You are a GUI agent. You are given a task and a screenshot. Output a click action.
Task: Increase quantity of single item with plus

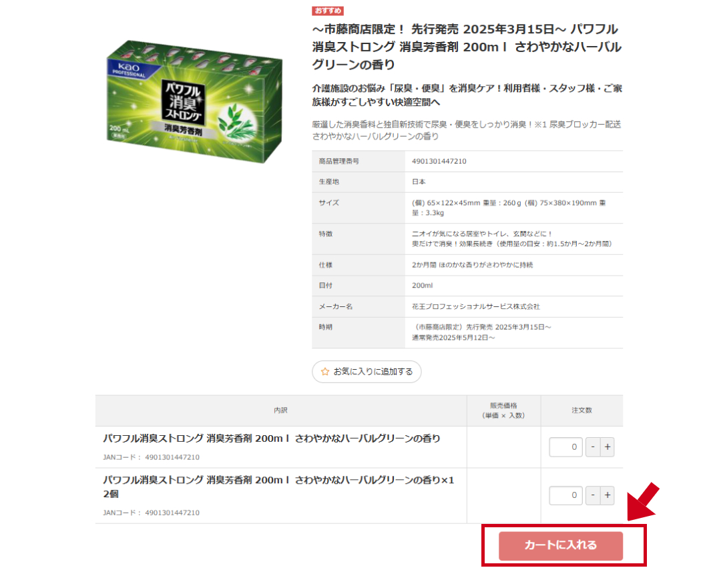click(x=608, y=447)
